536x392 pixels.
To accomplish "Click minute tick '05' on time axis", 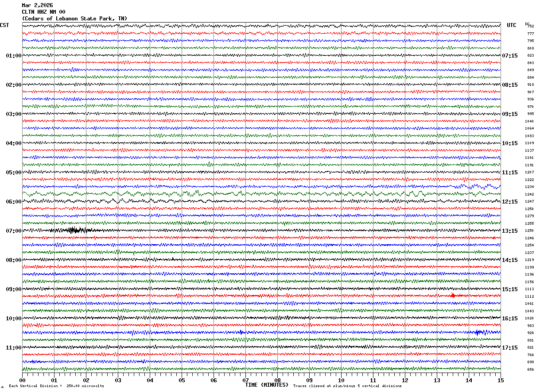I will pos(182,380).
